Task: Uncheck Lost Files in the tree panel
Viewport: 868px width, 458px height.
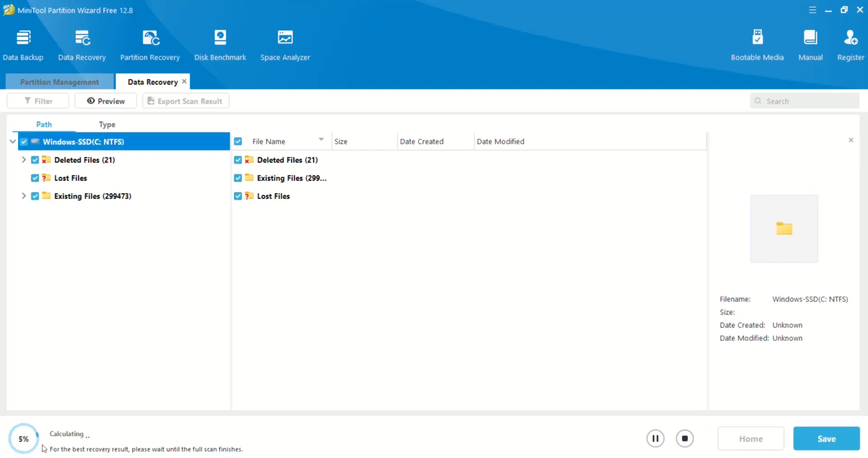Action: pos(35,178)
